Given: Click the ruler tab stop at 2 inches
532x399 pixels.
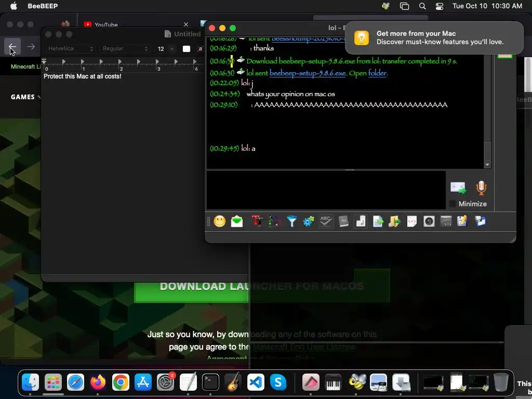Looking at the screenshot, I should [x=120, y=62].
